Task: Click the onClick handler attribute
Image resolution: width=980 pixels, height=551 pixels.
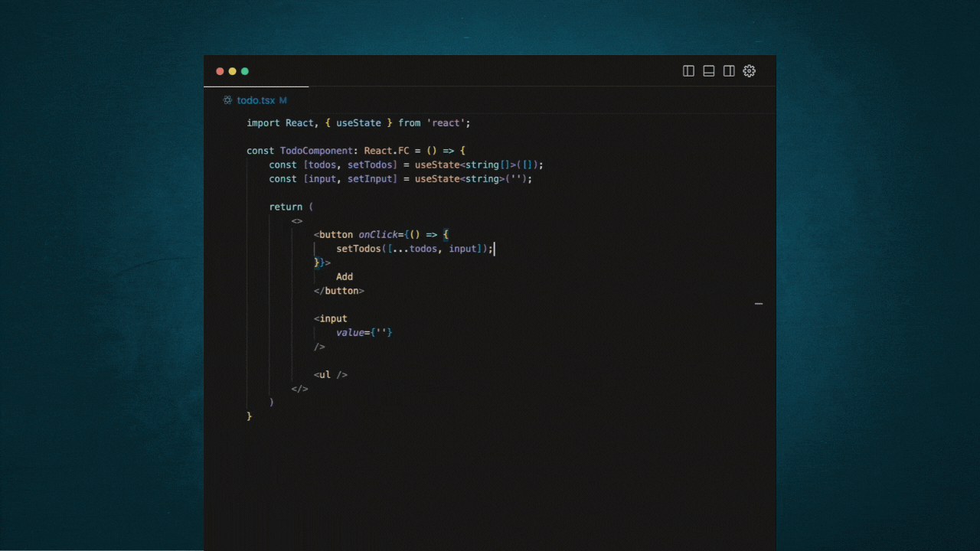Action: click(377, 234)
